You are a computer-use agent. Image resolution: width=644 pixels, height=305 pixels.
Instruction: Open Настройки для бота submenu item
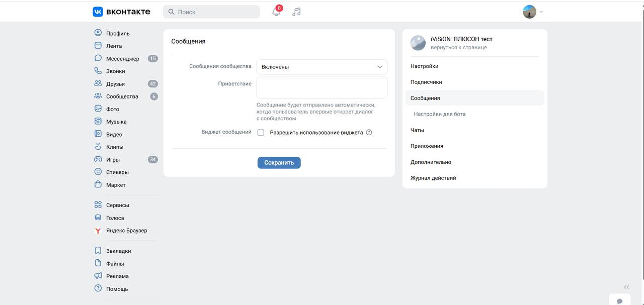475,114
